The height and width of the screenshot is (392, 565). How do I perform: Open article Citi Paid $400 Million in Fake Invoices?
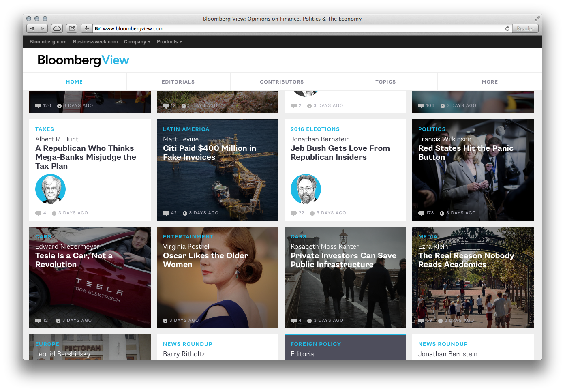210,153
